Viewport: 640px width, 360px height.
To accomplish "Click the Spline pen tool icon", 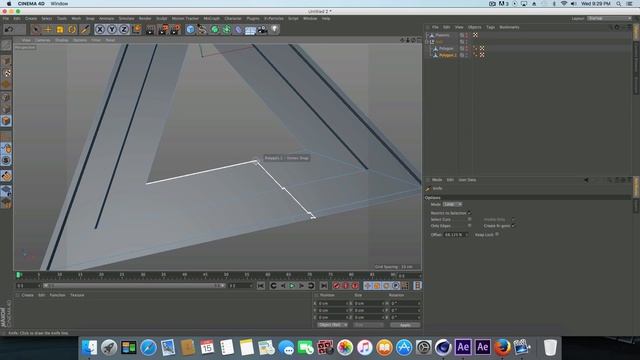I will pos(202,29).
